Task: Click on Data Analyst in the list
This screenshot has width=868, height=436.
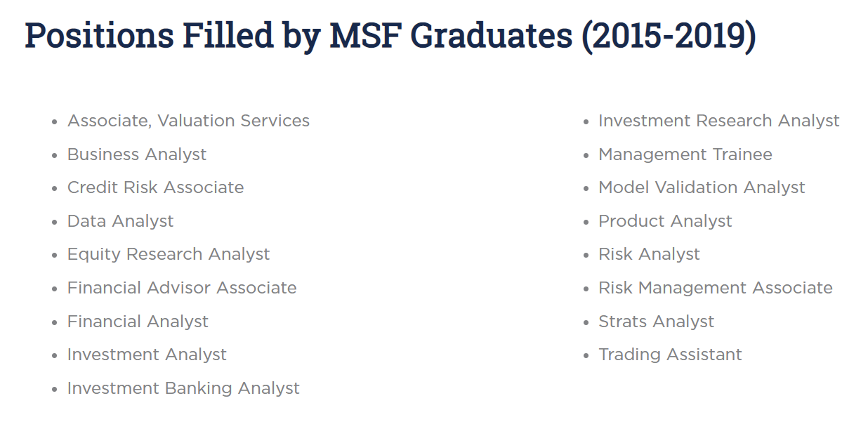Action: pos(120,221)
